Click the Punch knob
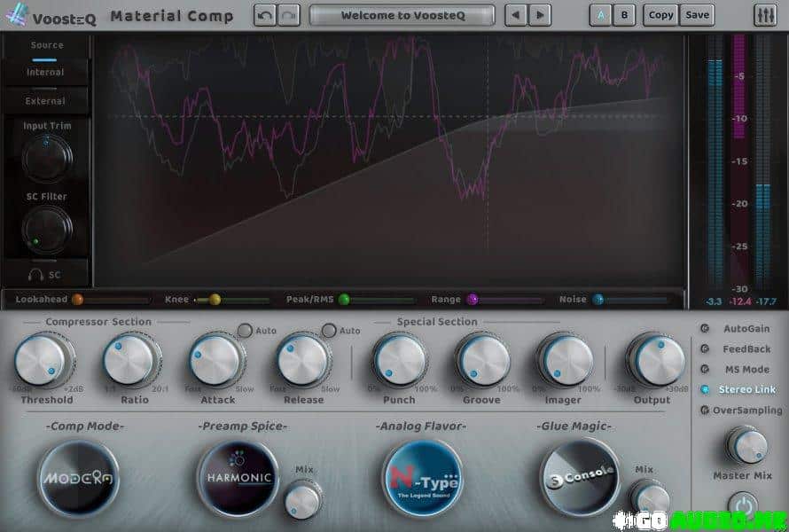The image size is (789, 532). [x=400, y=360]
